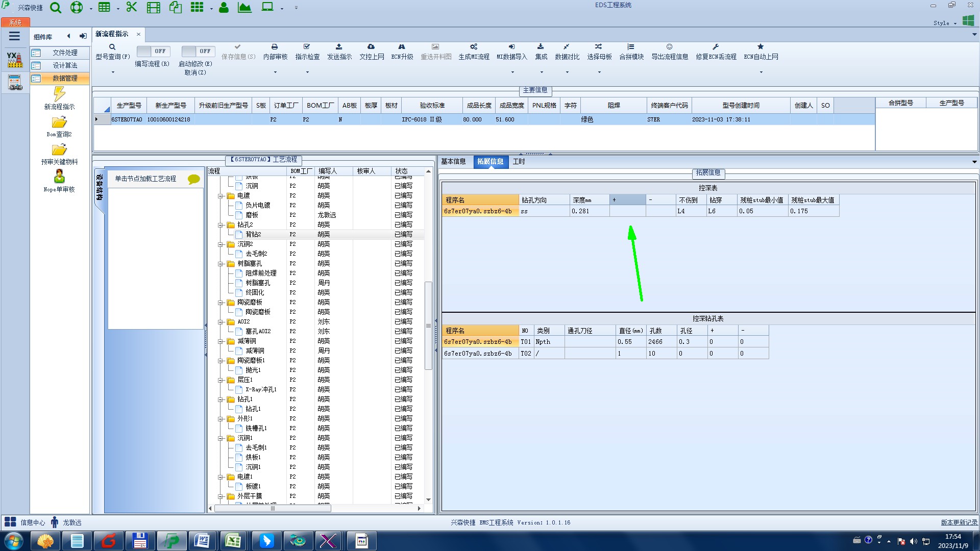Click the 数据对比 compare icon
The image size is (980, 551).
(567, 47)
